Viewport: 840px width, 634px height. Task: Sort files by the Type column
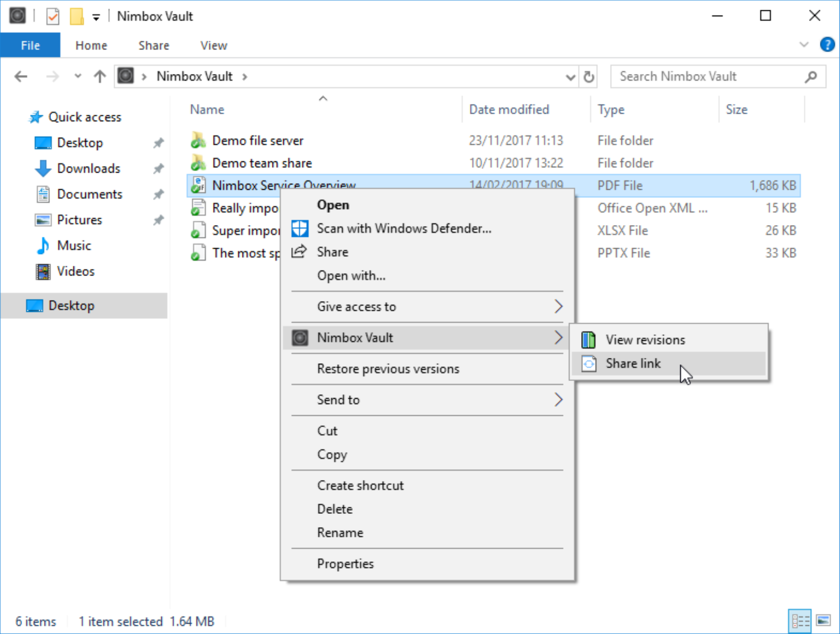tap(611, 109)
